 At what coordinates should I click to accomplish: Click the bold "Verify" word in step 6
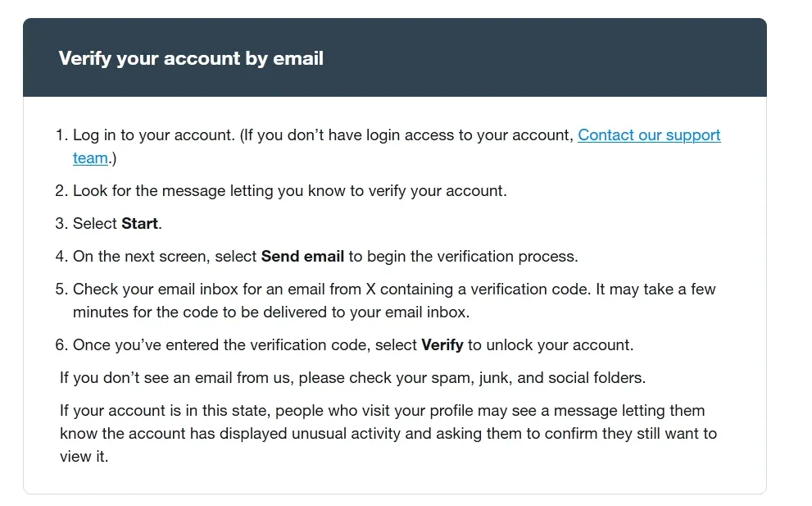(442, 345)
